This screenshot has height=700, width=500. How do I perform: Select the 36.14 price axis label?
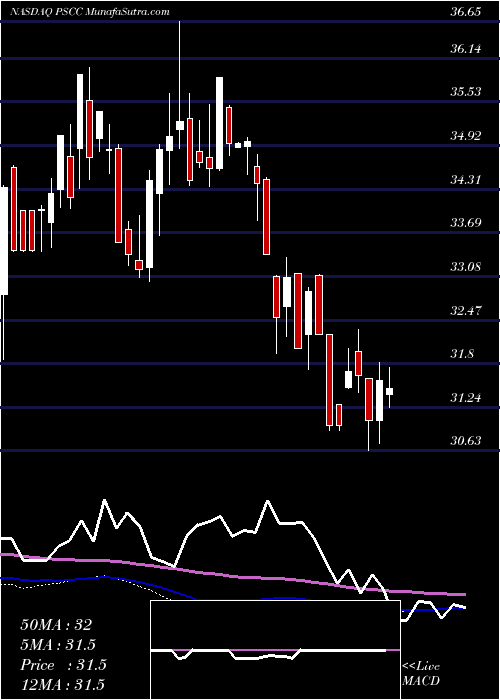click(x=465, y=49)
